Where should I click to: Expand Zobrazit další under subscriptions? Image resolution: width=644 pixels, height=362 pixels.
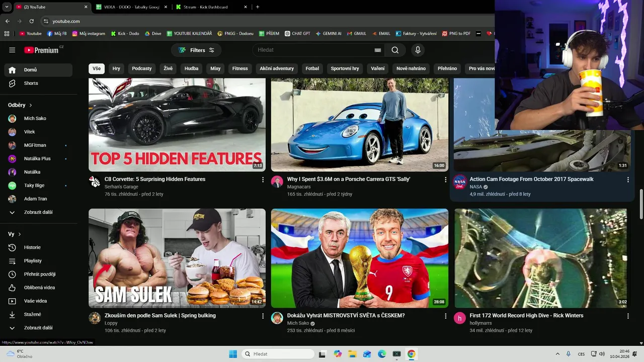pyautogui.click(x=38, y=212)
